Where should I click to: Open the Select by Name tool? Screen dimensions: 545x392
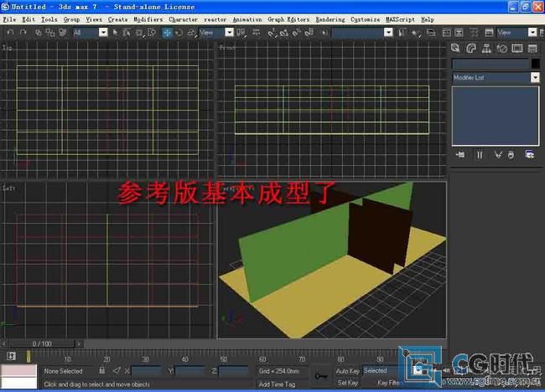pyautogui.click(x=127, y=33)
